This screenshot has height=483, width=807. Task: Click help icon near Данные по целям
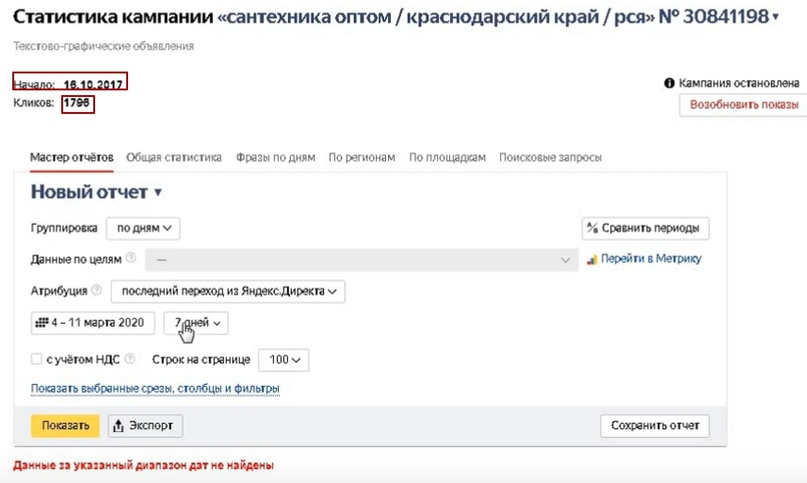coord(131,258)
